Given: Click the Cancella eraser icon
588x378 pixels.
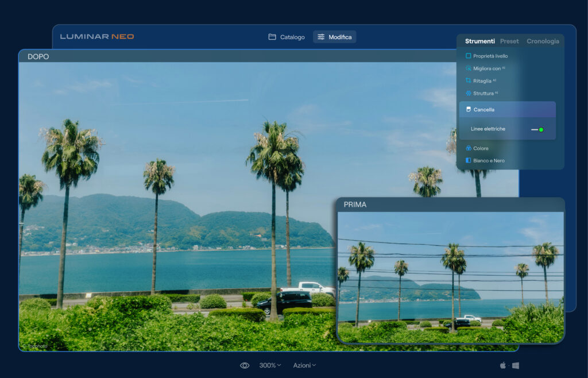Looking at the screenshot, I should (x=468, y=110).
